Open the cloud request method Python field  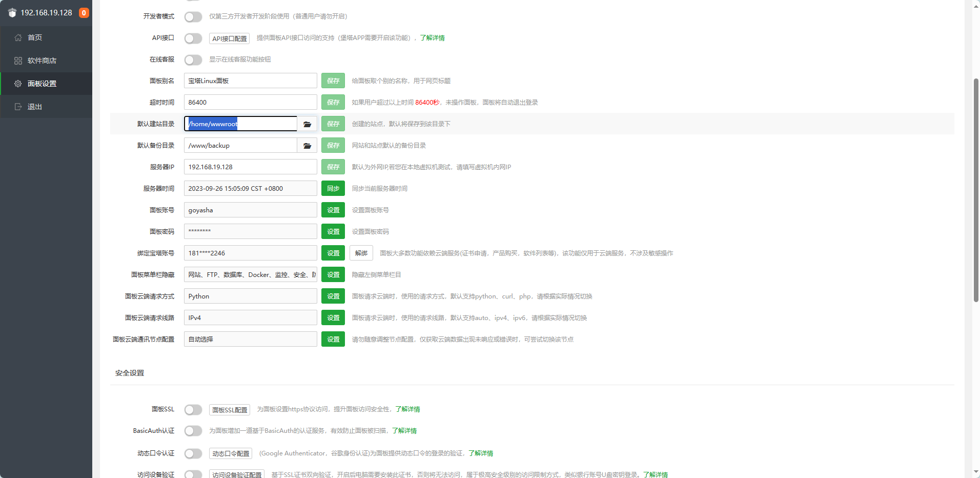click(x=250, y=296)
